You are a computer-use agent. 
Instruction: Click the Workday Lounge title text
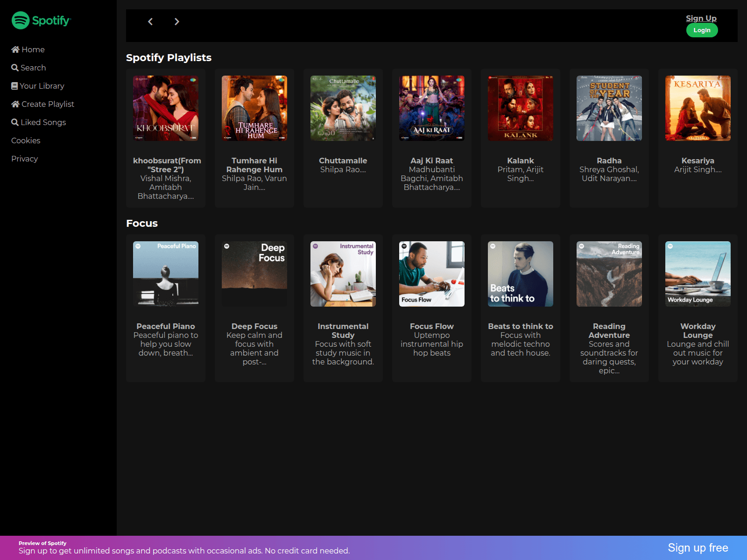pyautogui.click(x=698, y=331)
